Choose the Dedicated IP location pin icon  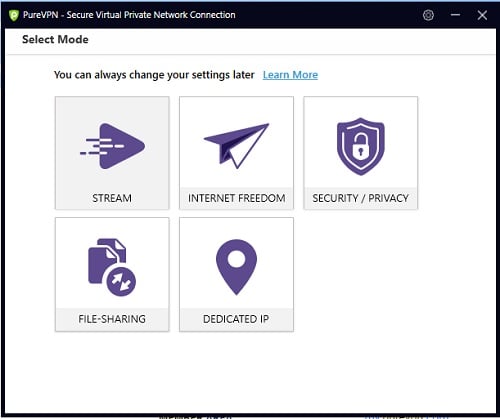pos(236,267)
